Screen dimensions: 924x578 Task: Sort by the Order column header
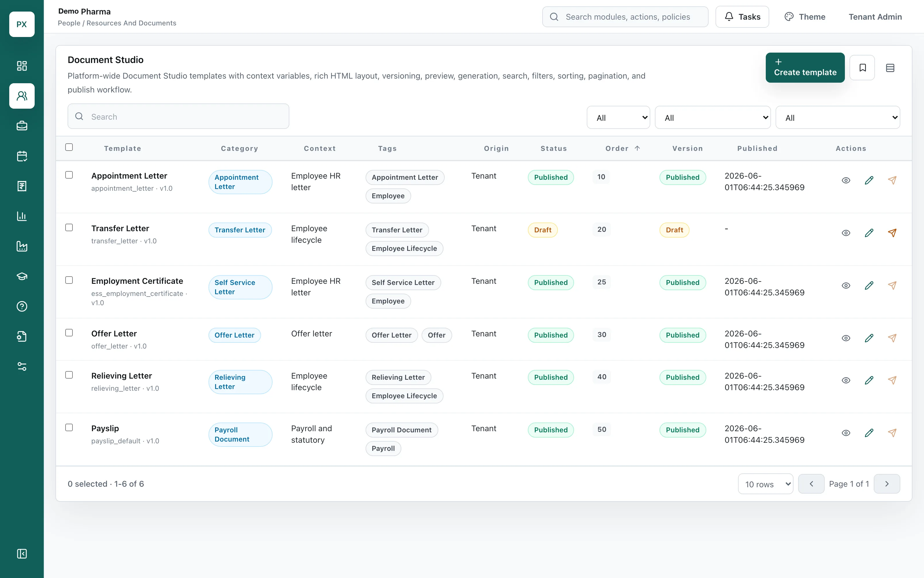tap(622, 148)
